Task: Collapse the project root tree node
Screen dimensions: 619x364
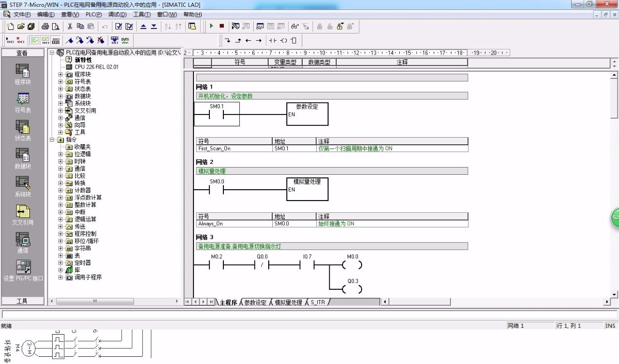Action: [52, 53]
